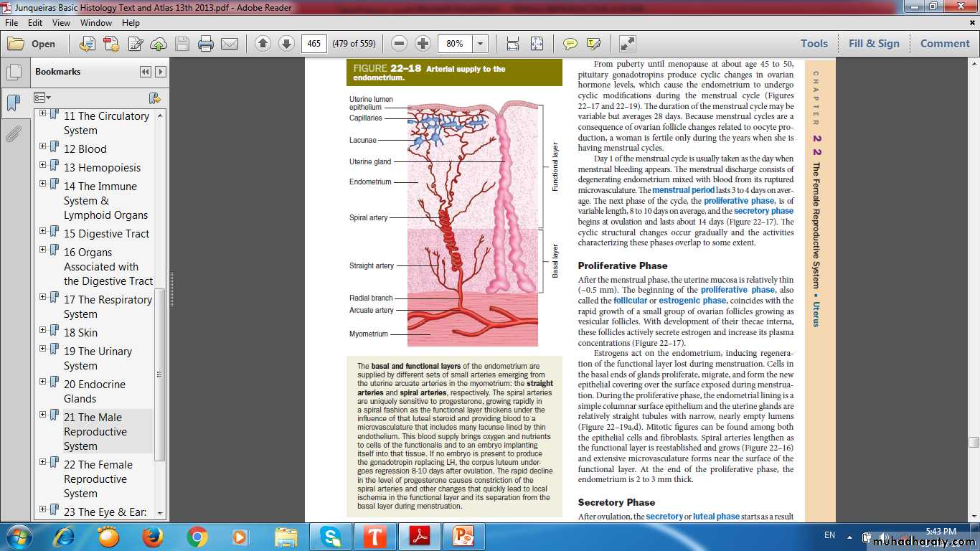Image resolution: width=980 pixels, height=551 pixels.
Task: Click the Send file by email envelope icon
Action: point(230,44)
